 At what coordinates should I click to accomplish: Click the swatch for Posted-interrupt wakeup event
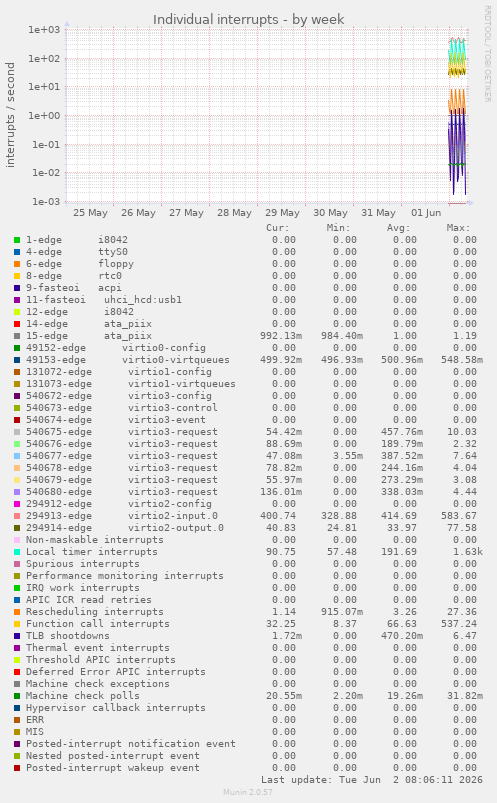[17, 768]
